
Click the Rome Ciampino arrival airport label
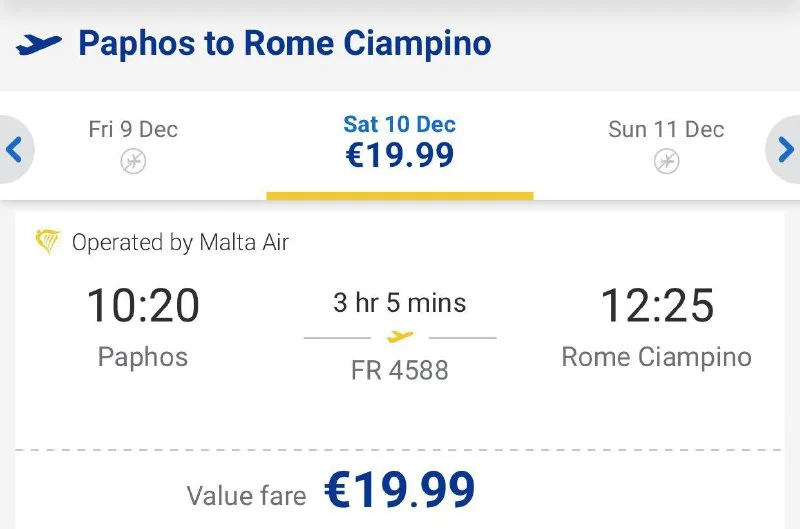click(x=656, y=357)
